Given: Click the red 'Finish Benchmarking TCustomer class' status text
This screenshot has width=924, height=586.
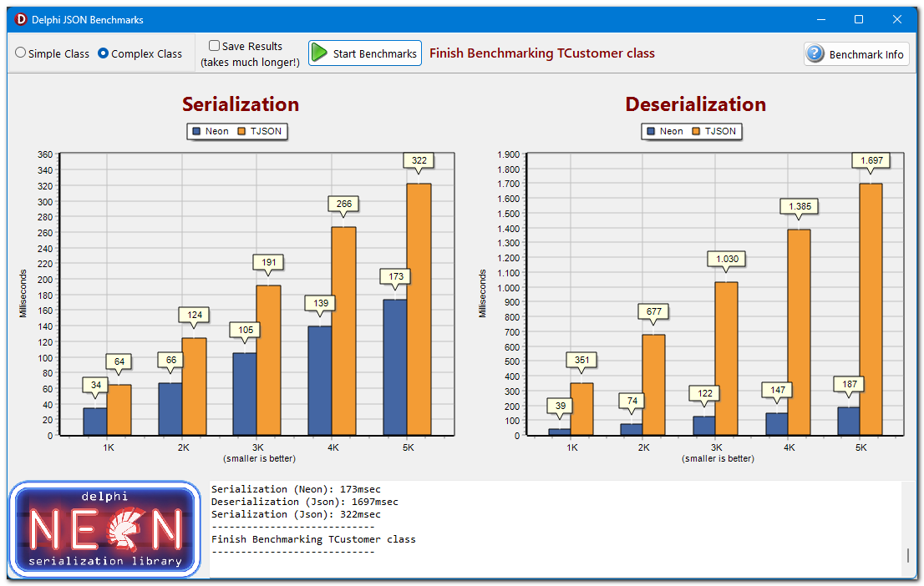Looking at the screenshot, I should [x=542, y=53].
